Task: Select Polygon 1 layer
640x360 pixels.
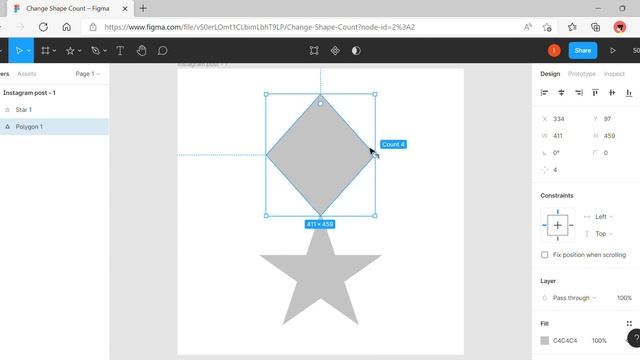Action: point(29,127)
